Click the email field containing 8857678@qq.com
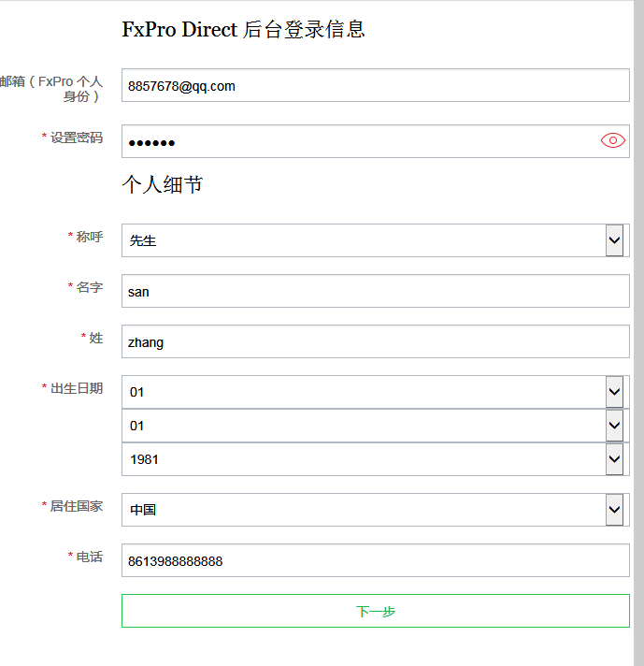 pos(376,85)
